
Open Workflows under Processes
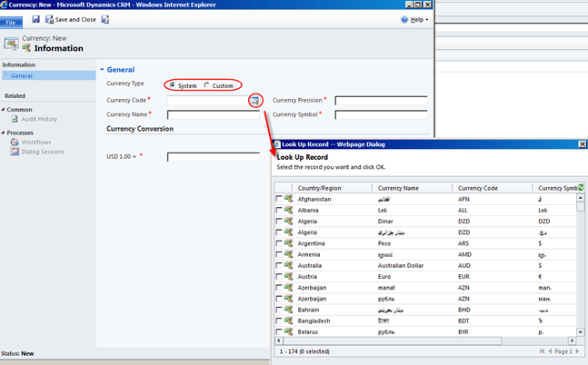(36, 142)
